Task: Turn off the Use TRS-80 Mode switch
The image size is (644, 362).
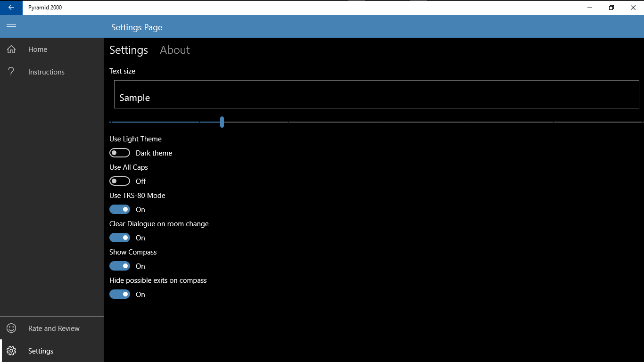Action: [x=120, y=209]
